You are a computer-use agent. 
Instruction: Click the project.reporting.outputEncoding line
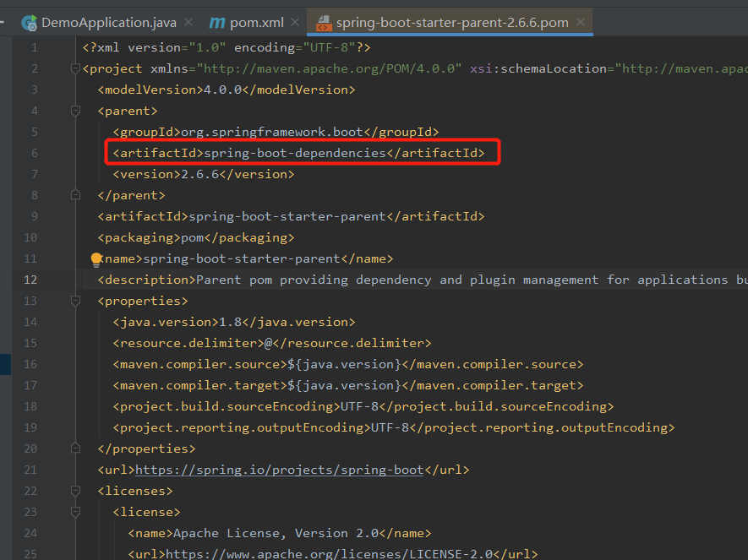pyautogui.click(x=394, y=427)
